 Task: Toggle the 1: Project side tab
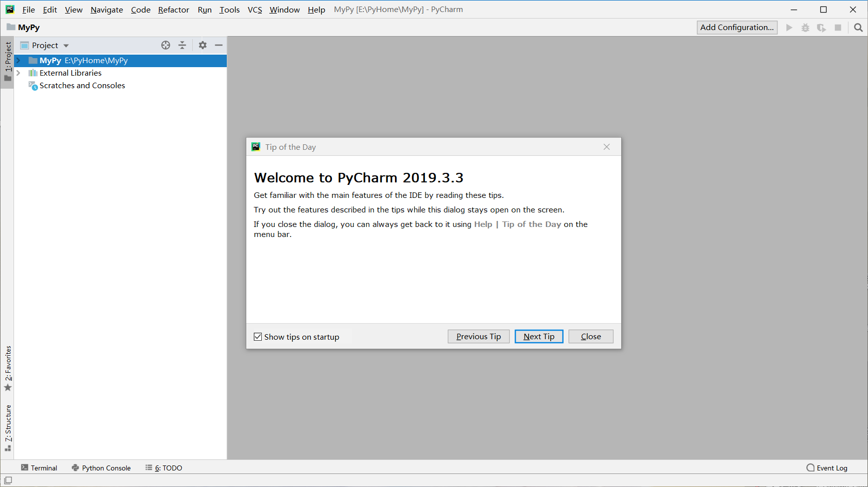click(x=8, y=62)
